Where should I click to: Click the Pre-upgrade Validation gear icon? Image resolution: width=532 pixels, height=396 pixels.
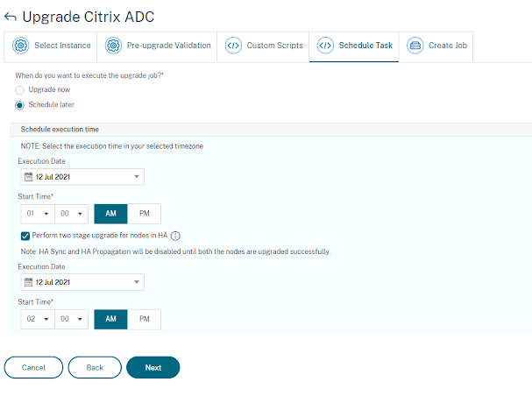pos(113,46)
